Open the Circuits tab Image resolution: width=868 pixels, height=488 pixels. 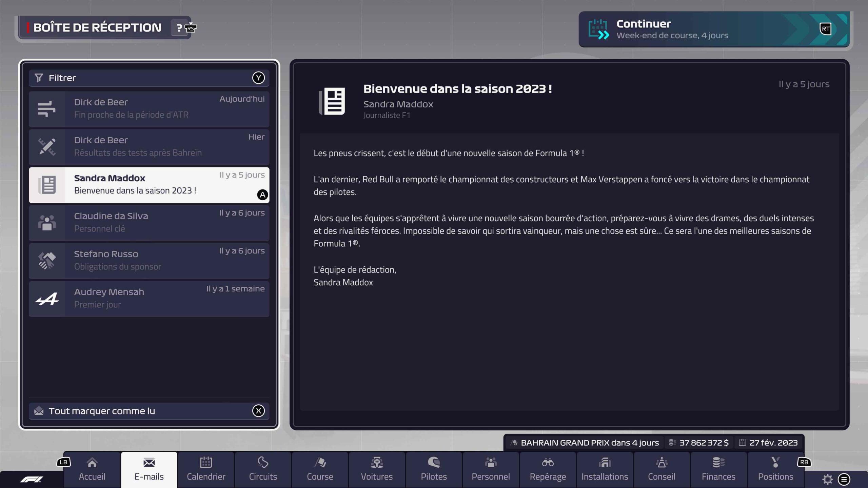point(263,469)
